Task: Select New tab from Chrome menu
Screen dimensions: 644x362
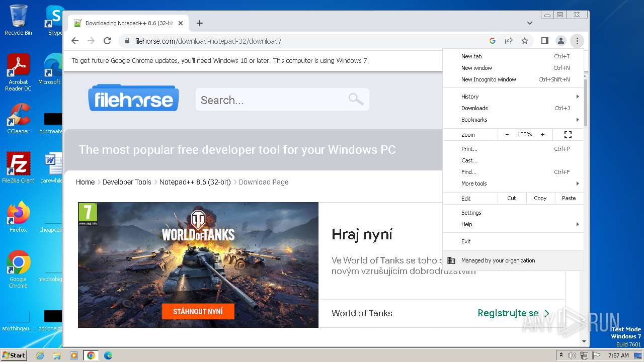Action: coord(513,56)
